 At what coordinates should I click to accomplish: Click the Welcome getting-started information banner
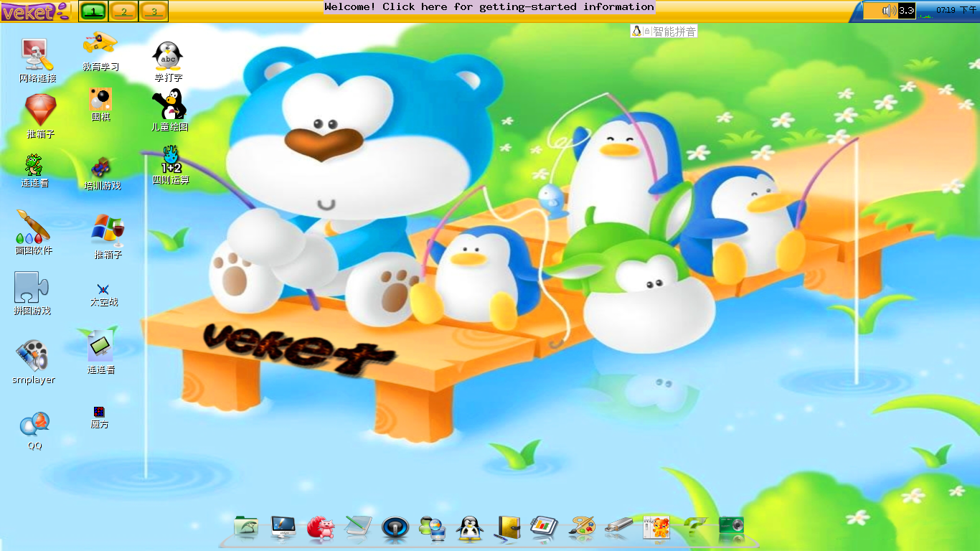tap(489, 7)
